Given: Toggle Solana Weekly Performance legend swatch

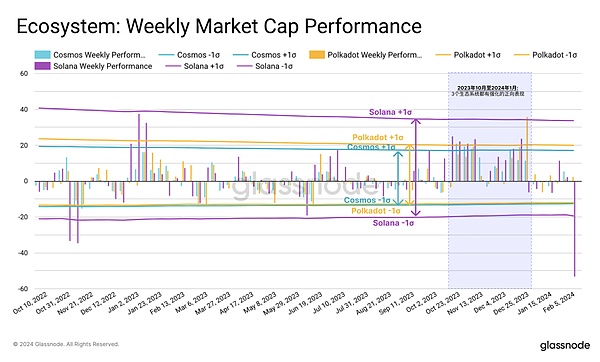Looking at the screenshot, I should 42,66.
